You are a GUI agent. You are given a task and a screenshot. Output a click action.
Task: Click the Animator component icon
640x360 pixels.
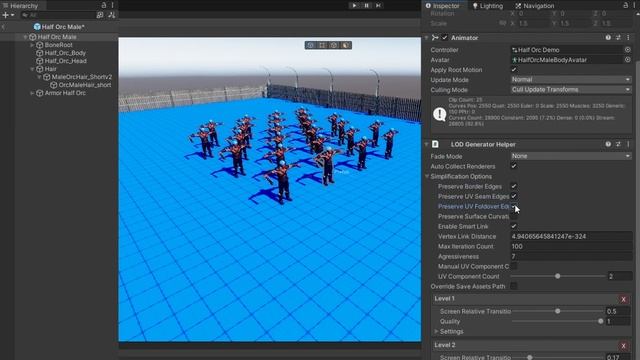coord(435,38)
